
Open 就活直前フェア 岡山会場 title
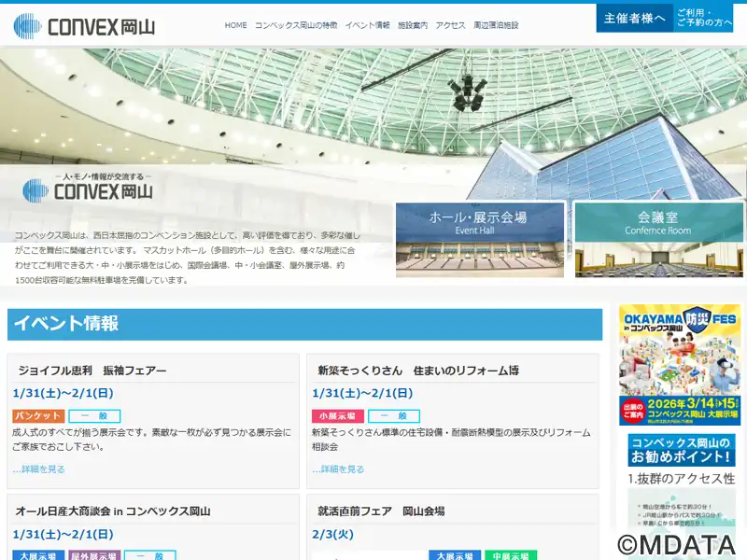tap(381, 511)
